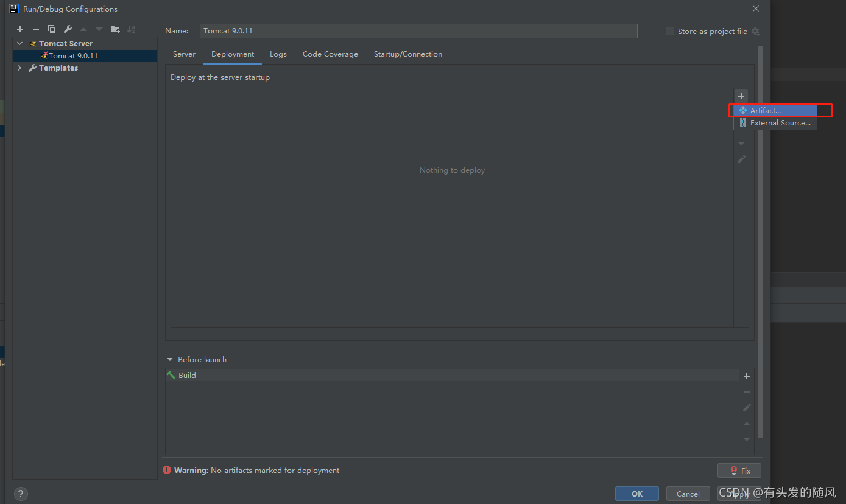Select the Tomcat Server group
Screen dimensions: 846x504
coord(66,43)
